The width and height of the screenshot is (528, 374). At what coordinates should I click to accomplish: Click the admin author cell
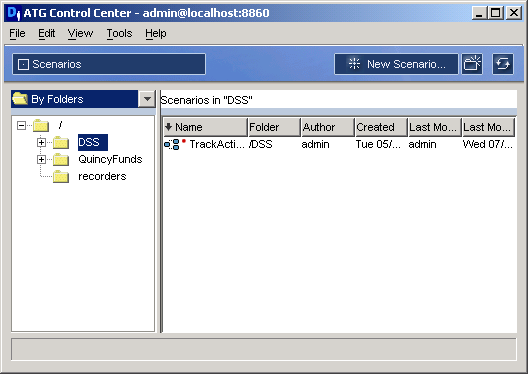click(x=315, y=144)
